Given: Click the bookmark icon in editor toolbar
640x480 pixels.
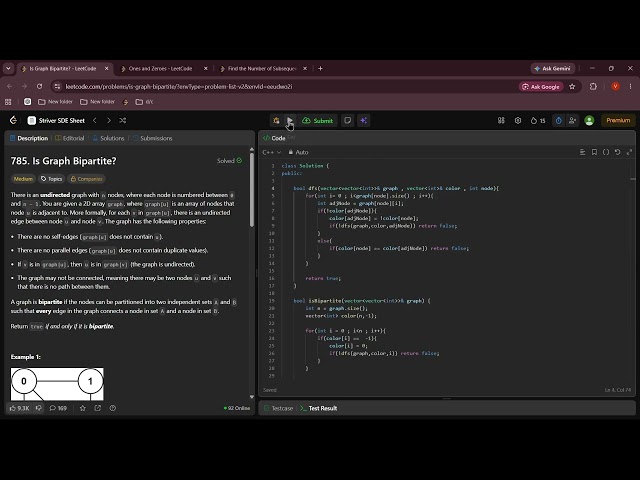Looking at the screenshot, I should (x=594, y=152).
